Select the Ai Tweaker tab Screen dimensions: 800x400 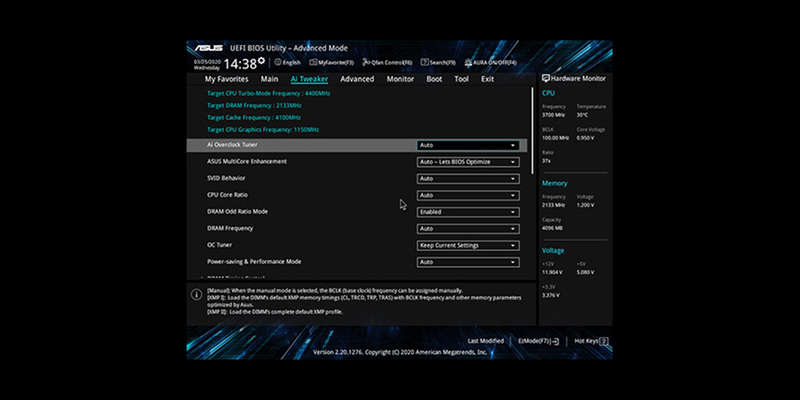[x=309, y=79]
